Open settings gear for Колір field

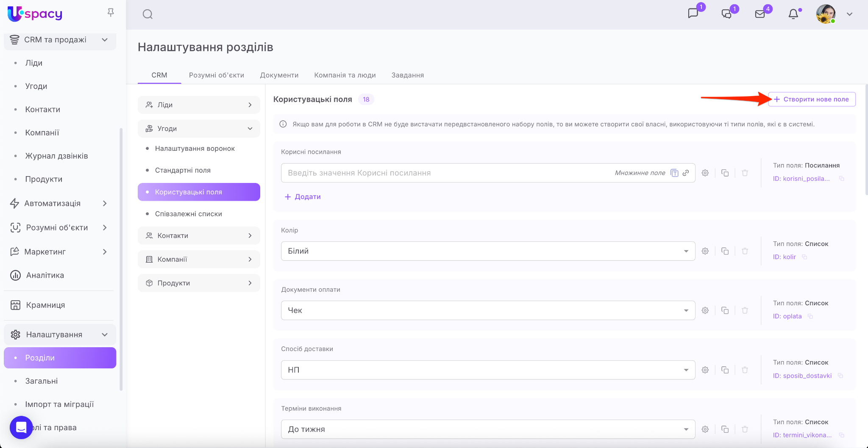705,251
